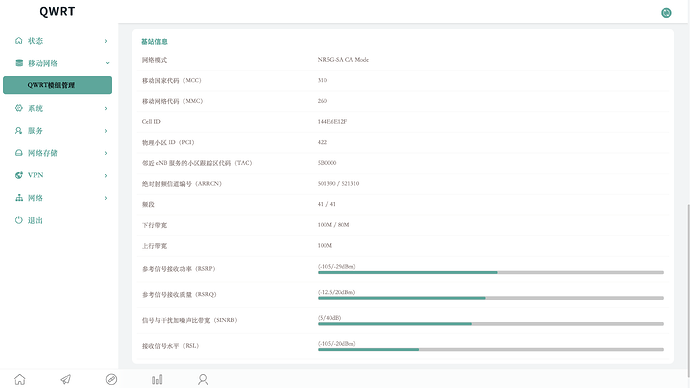Click the home icon in the bottom bar

(20, 379)
